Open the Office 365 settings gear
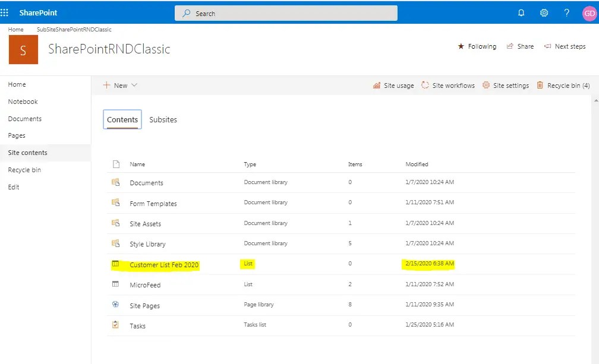Image resolution: width=599 pixels, height=364 pixels. 544,12
